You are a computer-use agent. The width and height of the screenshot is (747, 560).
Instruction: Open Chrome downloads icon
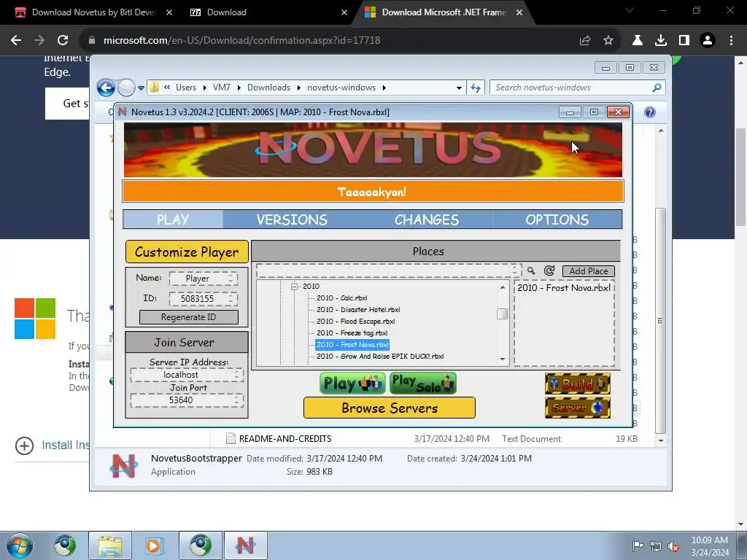pos(661,41)
